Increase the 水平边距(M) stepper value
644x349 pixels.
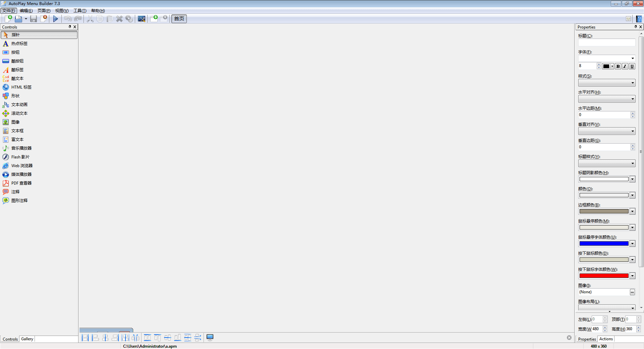coord(633,113)
